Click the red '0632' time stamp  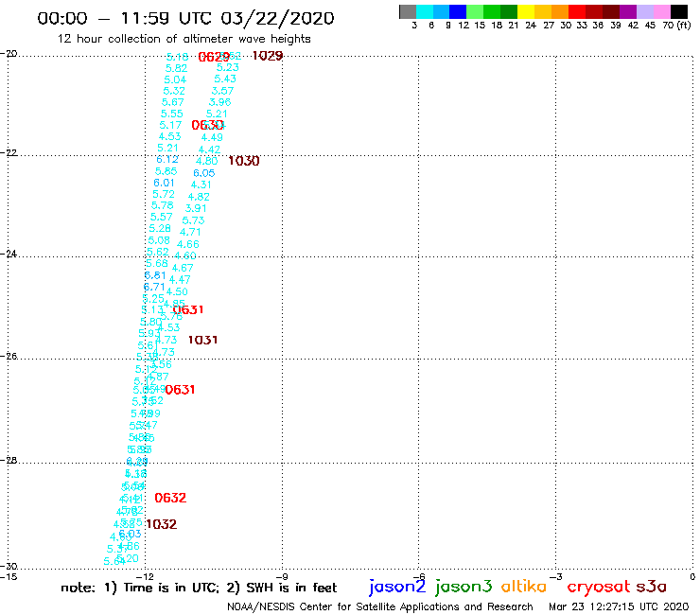tap(170, 498)
